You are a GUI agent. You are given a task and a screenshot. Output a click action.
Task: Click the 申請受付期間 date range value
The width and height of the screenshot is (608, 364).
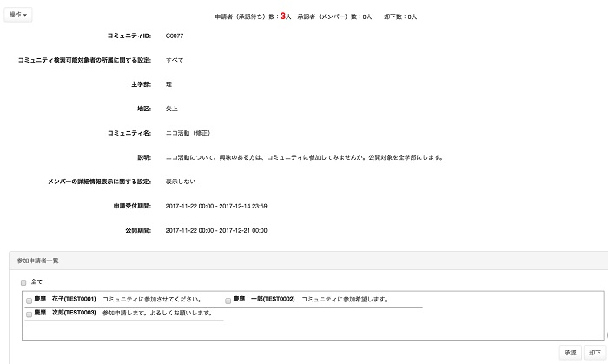215,206
